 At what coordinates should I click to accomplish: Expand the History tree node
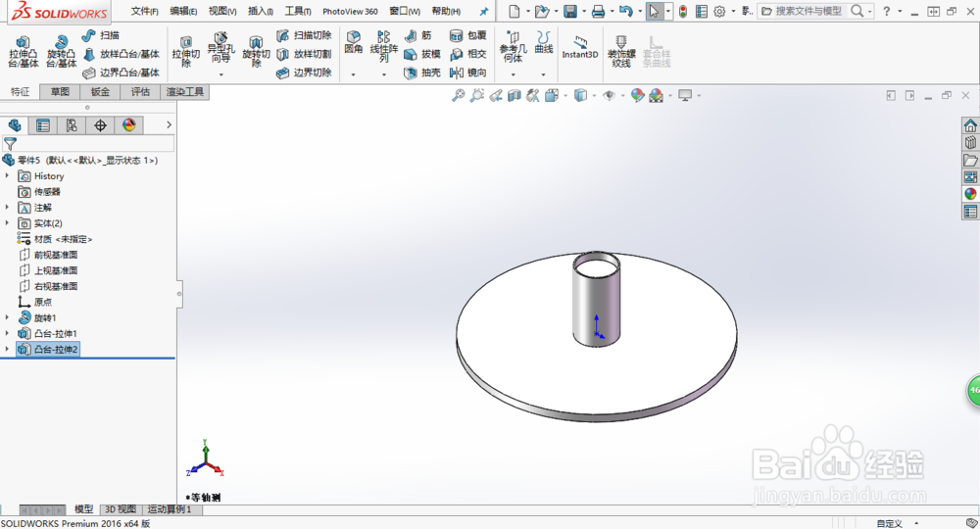(x=7, y=176)
